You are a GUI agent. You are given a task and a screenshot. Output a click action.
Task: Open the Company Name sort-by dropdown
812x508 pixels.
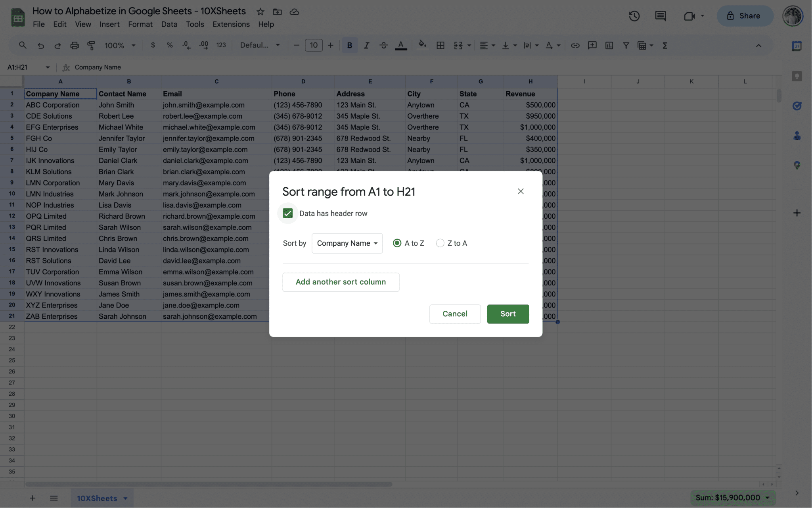(x=347, y=243)
